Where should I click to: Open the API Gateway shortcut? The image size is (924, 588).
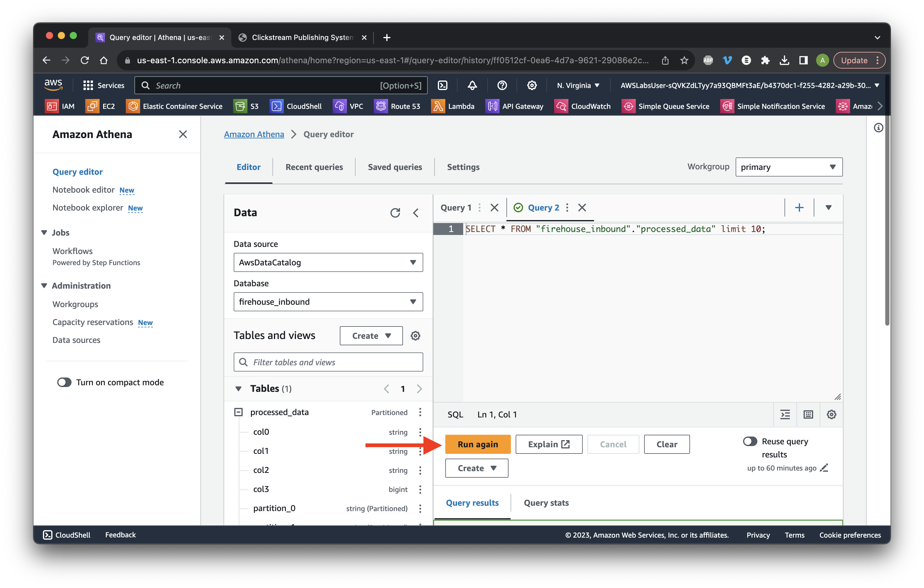[x=514, y=106]
